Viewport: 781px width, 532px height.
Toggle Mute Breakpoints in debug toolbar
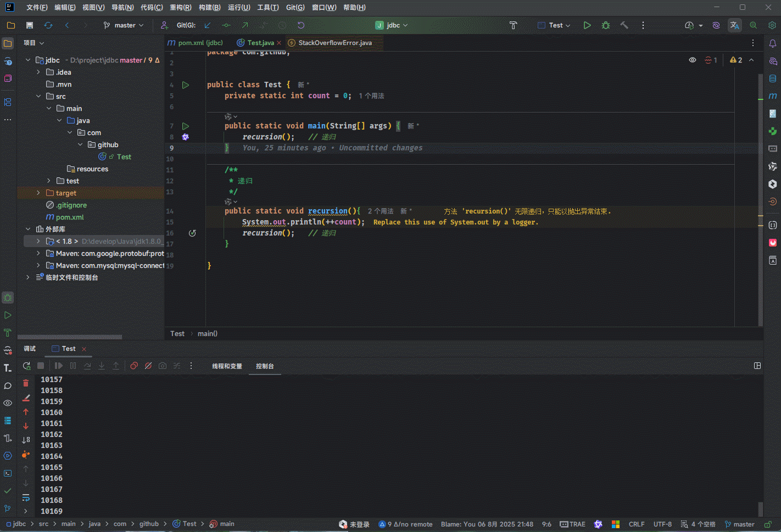(x=148, y=366)
